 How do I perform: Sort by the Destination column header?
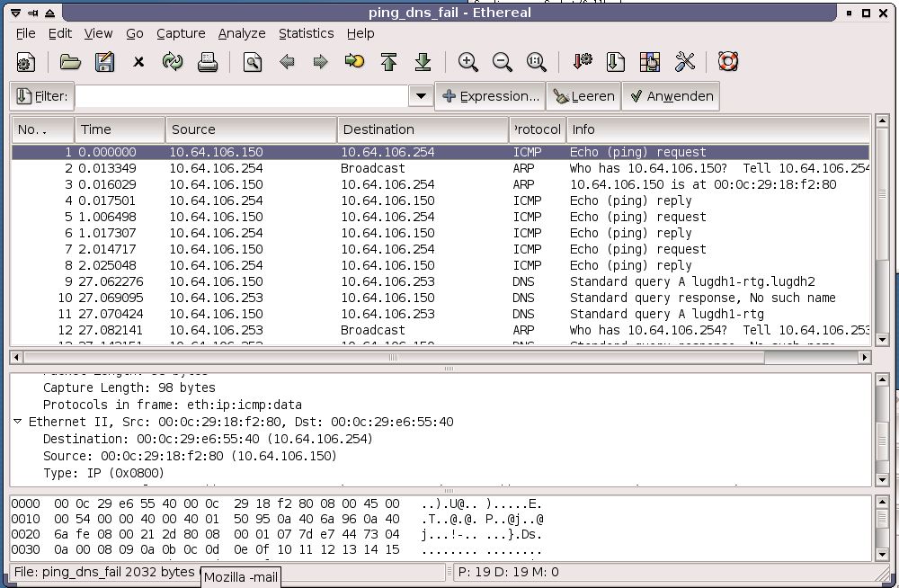423,129
